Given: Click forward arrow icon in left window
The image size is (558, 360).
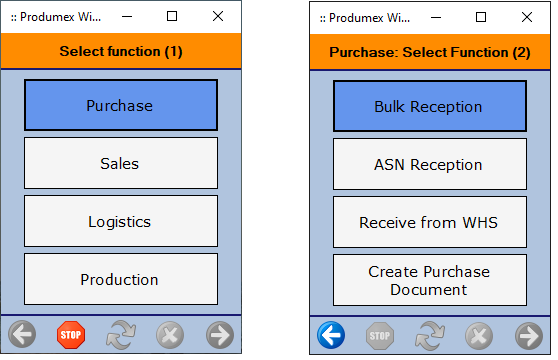Looking at the screenshot, I should coord(220,335).
